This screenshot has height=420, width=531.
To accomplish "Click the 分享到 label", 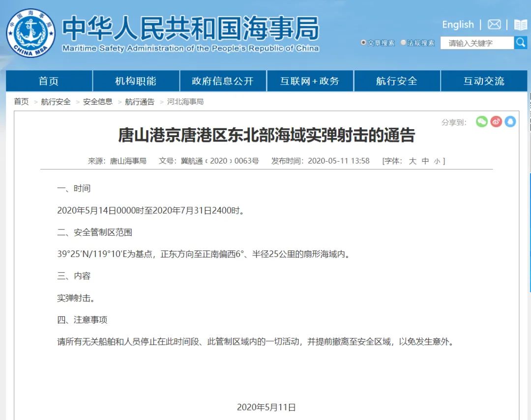I will pos(454,122).
